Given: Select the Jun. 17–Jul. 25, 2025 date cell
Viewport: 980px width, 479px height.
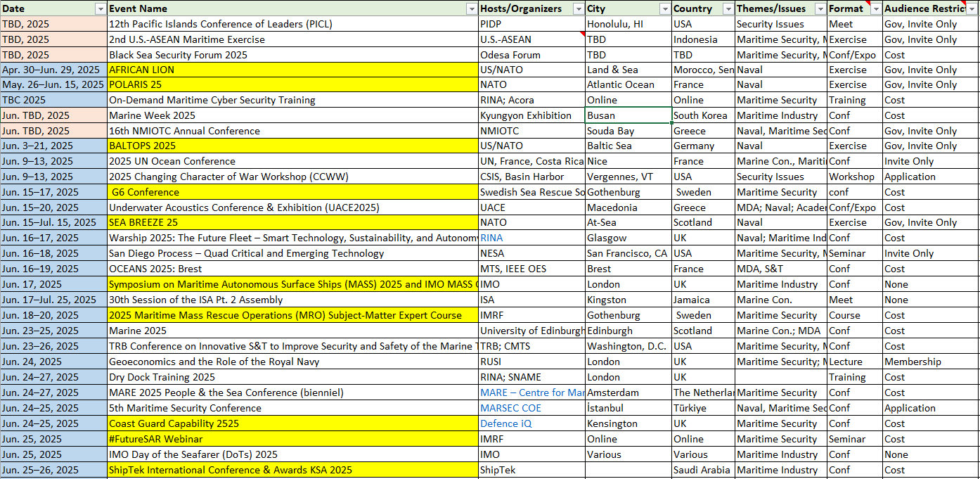Looking at the screenshot, I should pyautogui.click(x=53, y=300).
